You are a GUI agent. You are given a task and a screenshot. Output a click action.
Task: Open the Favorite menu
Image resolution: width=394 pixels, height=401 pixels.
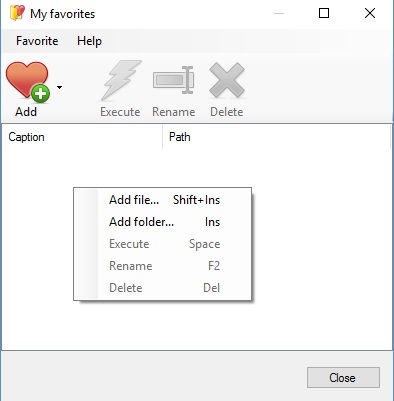pyautogui.click(x=37, y=41)
